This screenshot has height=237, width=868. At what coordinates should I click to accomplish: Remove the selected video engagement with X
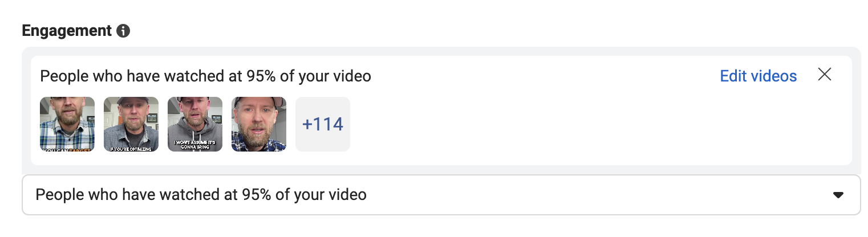coord(824,75)
